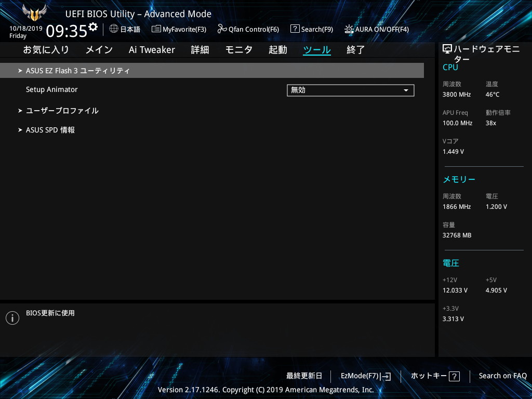Click the Qfan Control fan icon
The image size is (532, 399).
pyautogui.click(x=222, y=29)
